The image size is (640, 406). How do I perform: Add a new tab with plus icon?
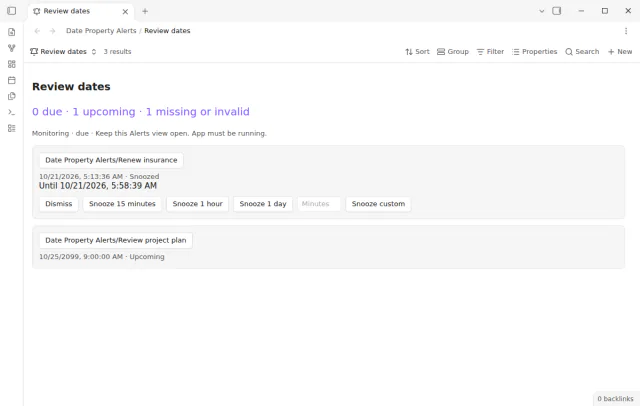(x=145, y=11)
